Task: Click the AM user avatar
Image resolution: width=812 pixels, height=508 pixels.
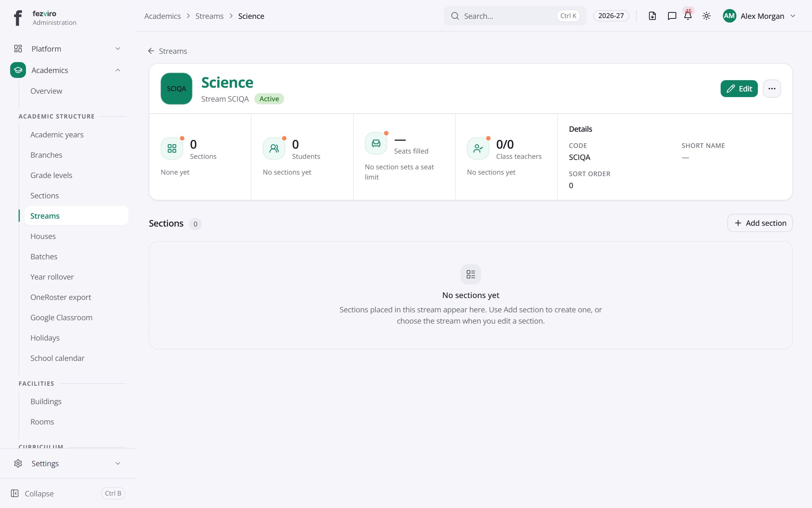Action: pos(729,16)
